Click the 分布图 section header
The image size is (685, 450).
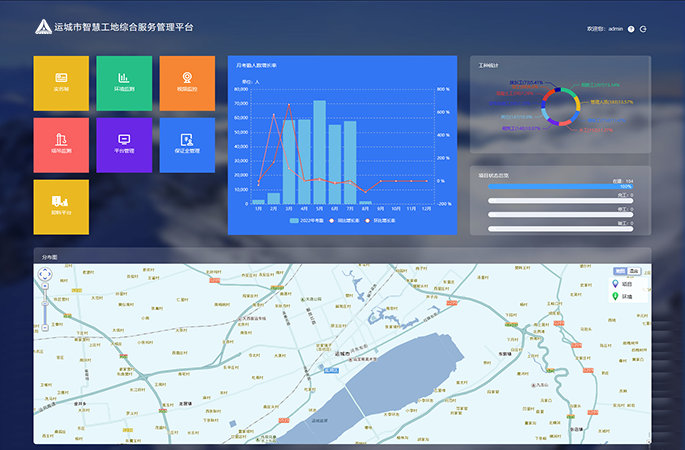coord(49,257)
